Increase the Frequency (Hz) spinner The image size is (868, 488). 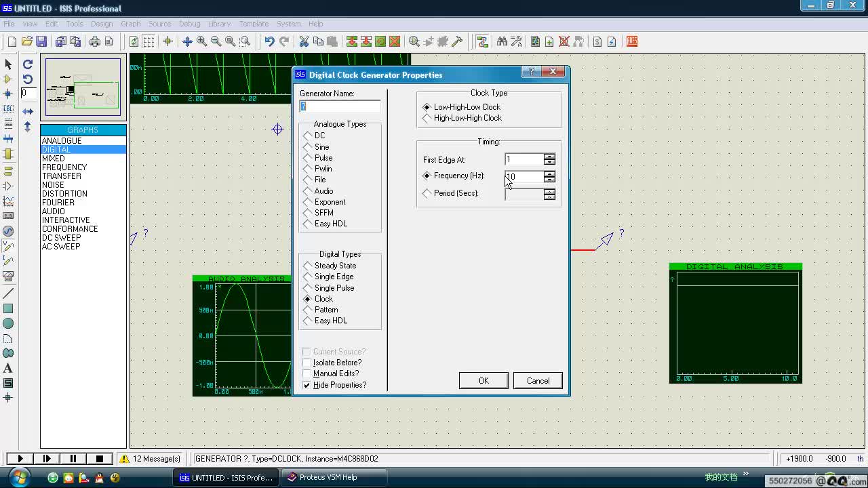click(x=549, y=174)
